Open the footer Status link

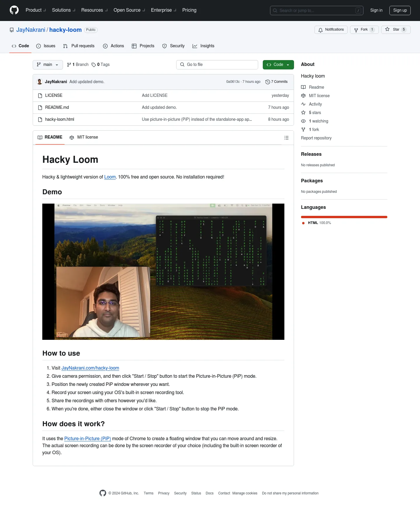[196, 493]
